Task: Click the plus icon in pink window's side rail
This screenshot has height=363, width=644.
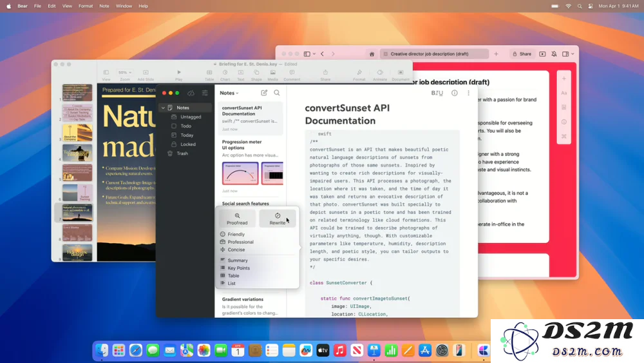Action: (x=564, y=79)
